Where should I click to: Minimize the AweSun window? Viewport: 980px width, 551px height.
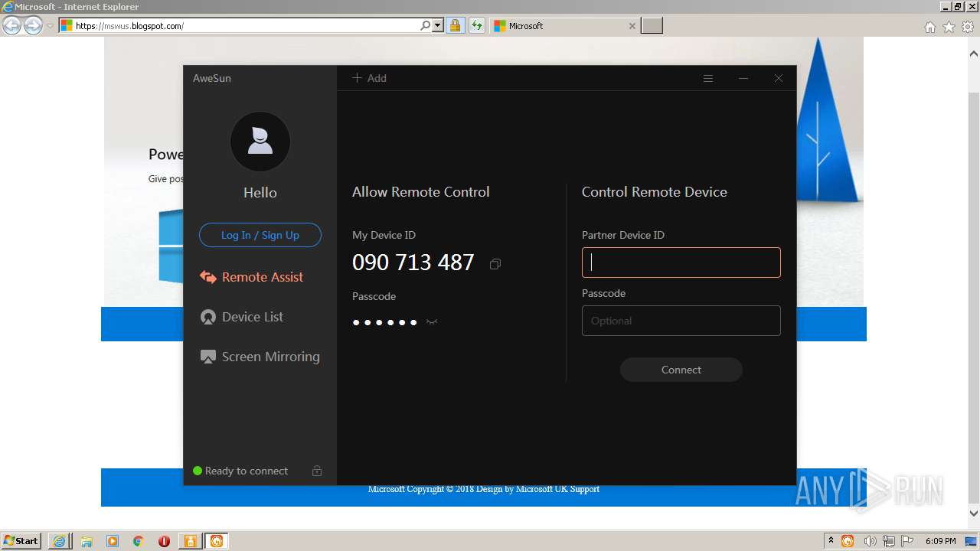[743, 78]
